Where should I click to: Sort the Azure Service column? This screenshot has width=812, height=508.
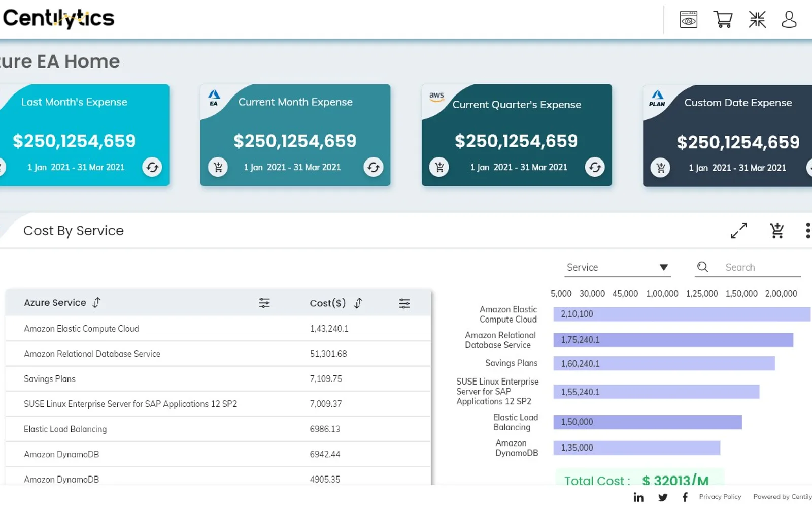click(96, 303)
